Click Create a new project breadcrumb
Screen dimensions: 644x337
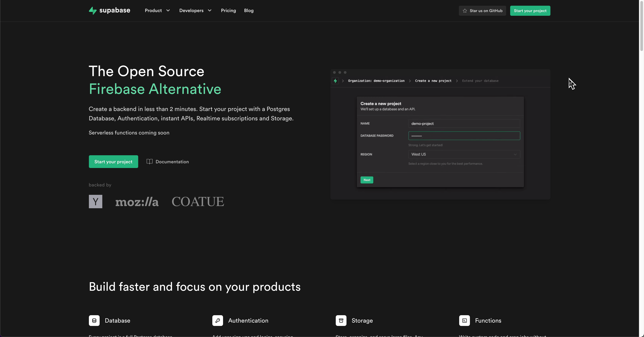(x=433, y=81)
